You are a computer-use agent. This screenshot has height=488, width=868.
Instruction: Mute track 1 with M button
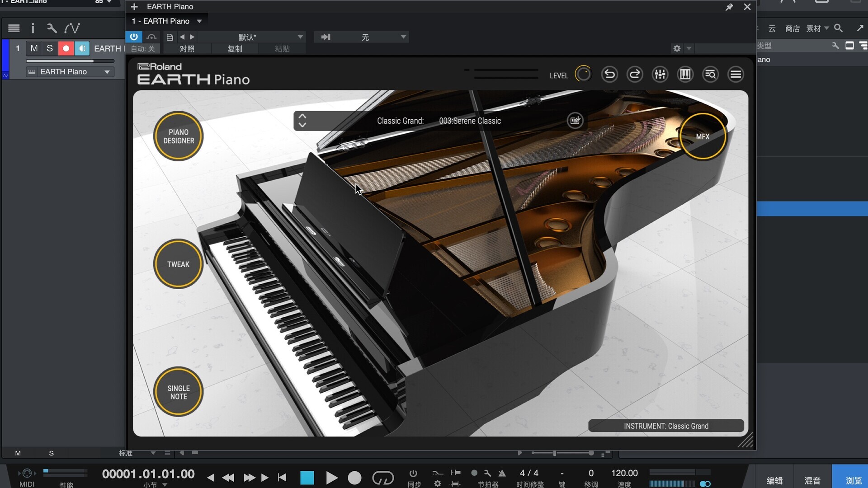pyautogui.click(x=34, y=48)
